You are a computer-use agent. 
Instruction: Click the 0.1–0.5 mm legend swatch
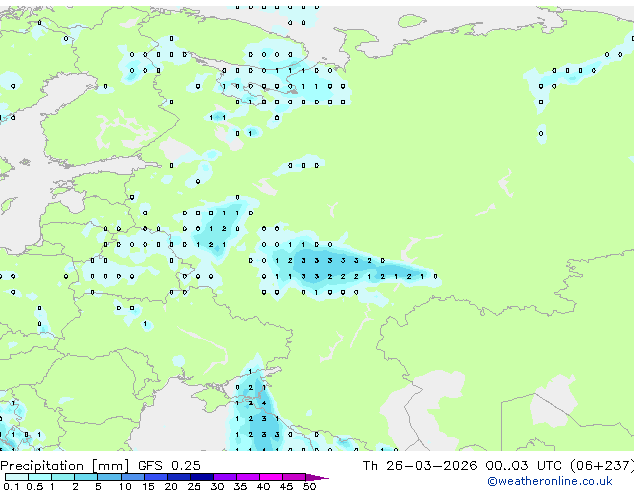pyautogui.click(x=17, y=477)
